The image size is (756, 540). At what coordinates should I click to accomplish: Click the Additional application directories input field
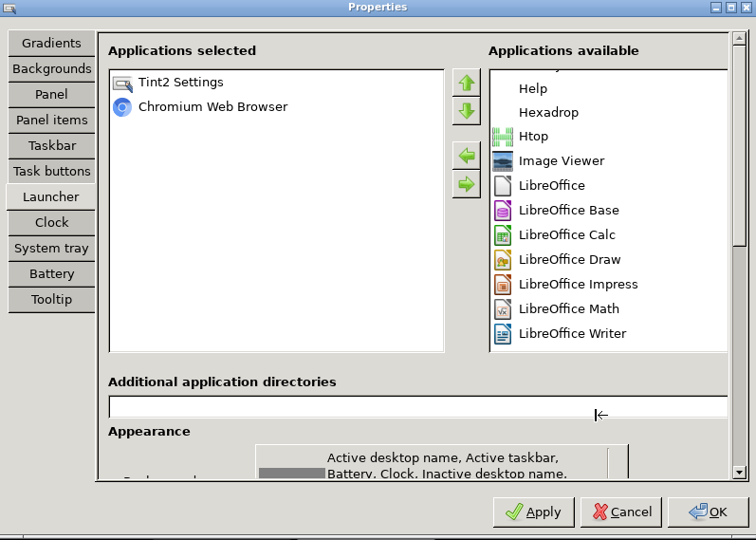tap(418, 407)
